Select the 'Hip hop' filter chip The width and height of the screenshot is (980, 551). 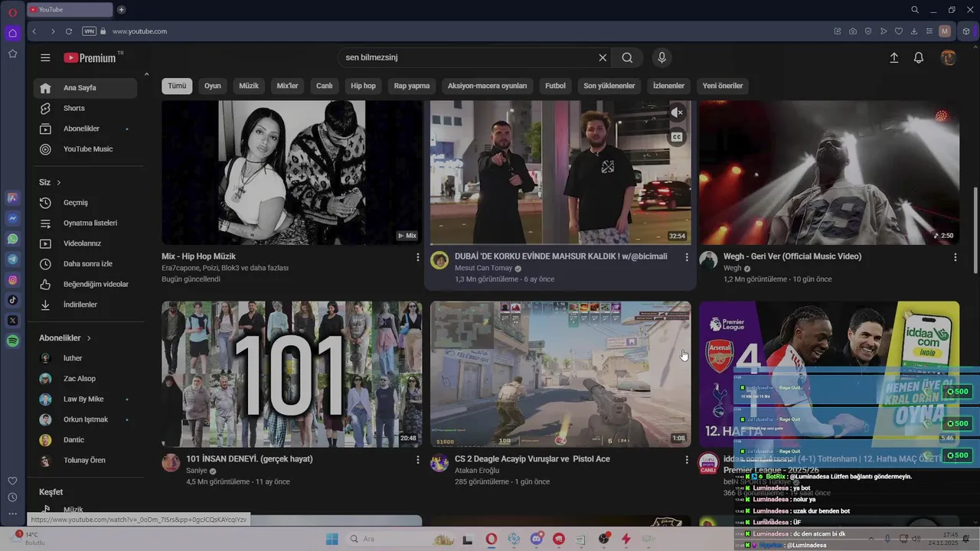(364, 86)
